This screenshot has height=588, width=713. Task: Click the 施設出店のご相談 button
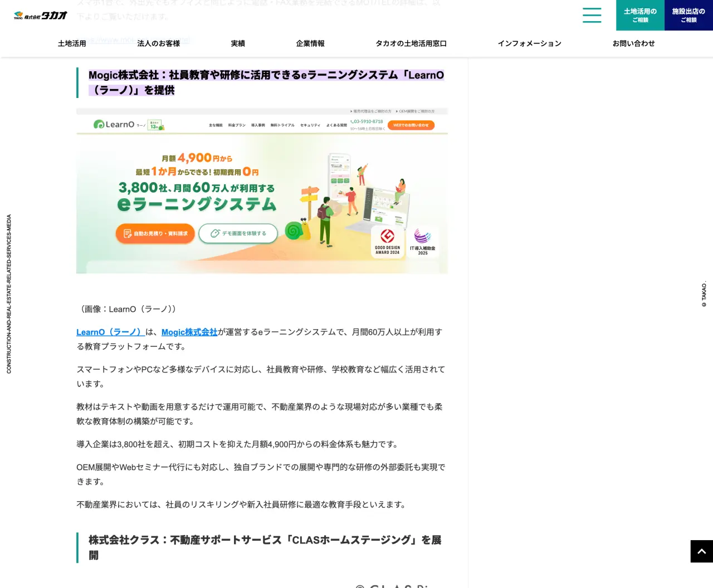click(688, 15)
